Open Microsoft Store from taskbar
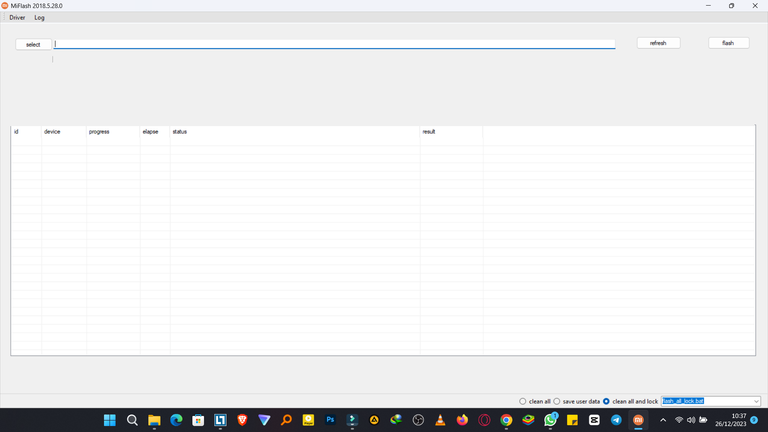The height and width of the screenshot is (432, 768). 198,420
